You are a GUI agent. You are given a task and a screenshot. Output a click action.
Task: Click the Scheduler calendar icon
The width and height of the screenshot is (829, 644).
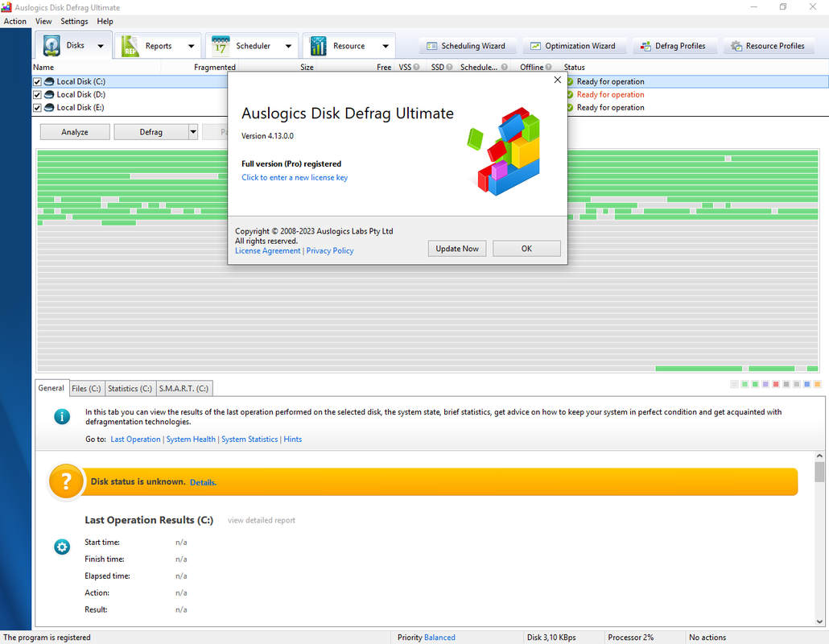[x=221, y=46]
